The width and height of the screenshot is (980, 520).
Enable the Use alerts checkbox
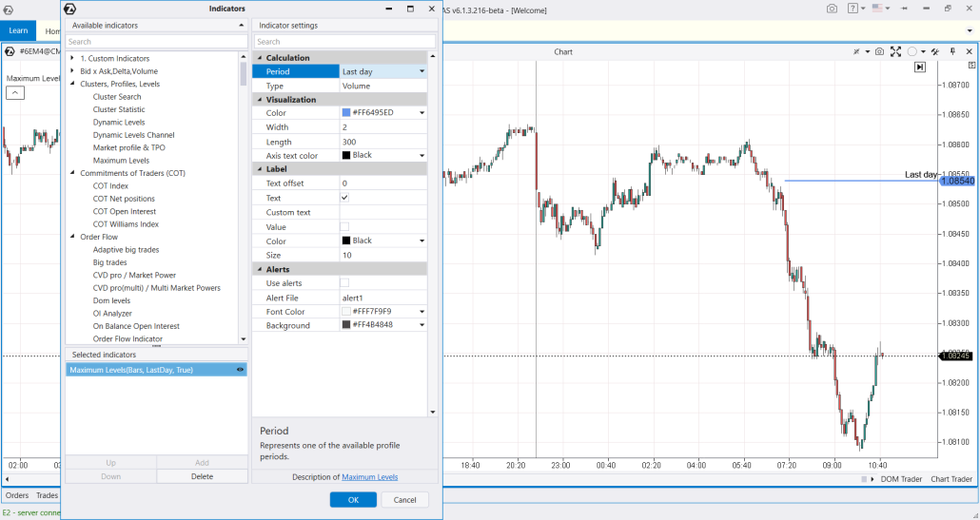point(344,283)
